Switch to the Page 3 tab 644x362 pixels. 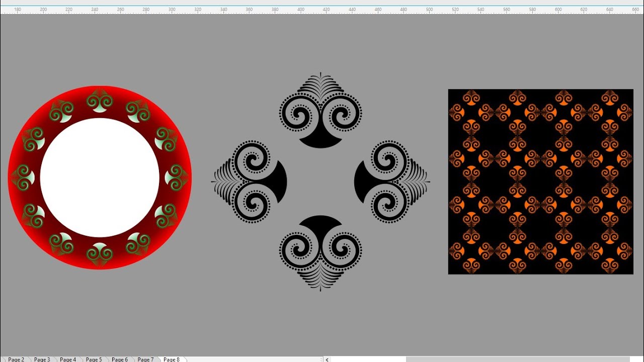(x=42, y=359)
